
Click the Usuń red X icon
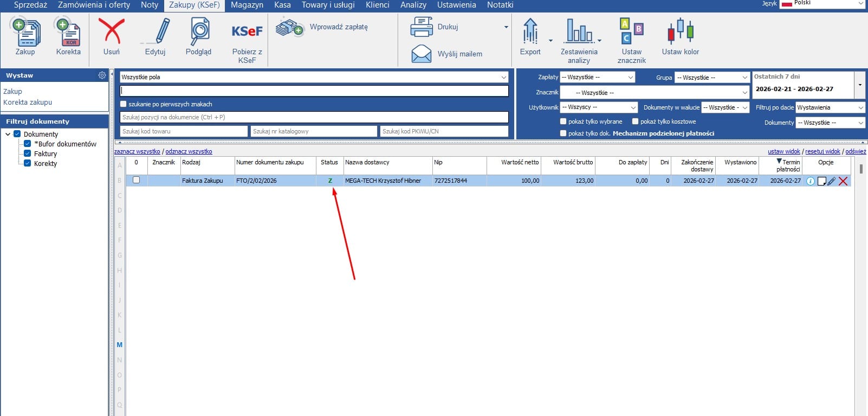[x=112, y=31]
